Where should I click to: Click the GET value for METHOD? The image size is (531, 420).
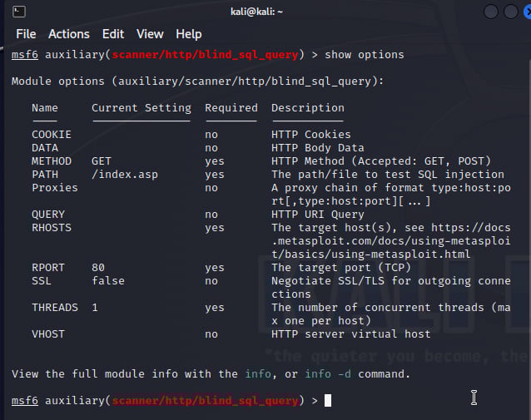[102, 161]
